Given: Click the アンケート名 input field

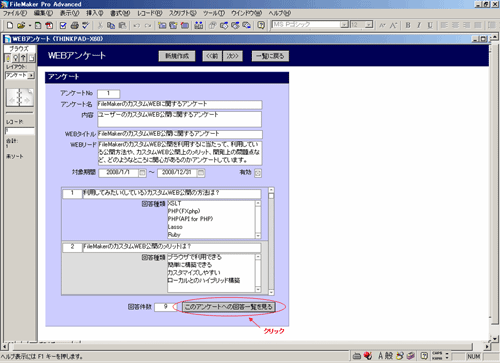Looking at the screenshot, I should [x=180, y=104].
